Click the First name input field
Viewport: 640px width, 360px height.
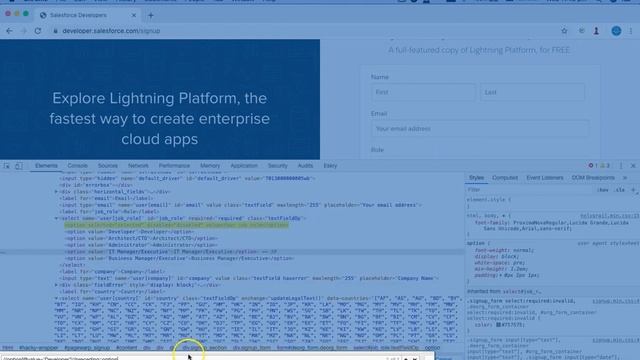423,92
